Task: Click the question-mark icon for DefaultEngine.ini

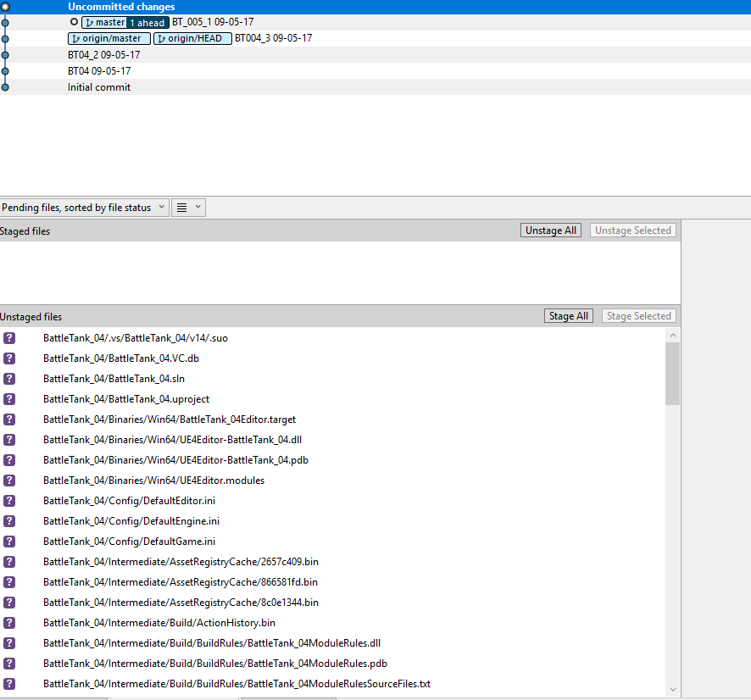Action: click(x=9, y=521)
